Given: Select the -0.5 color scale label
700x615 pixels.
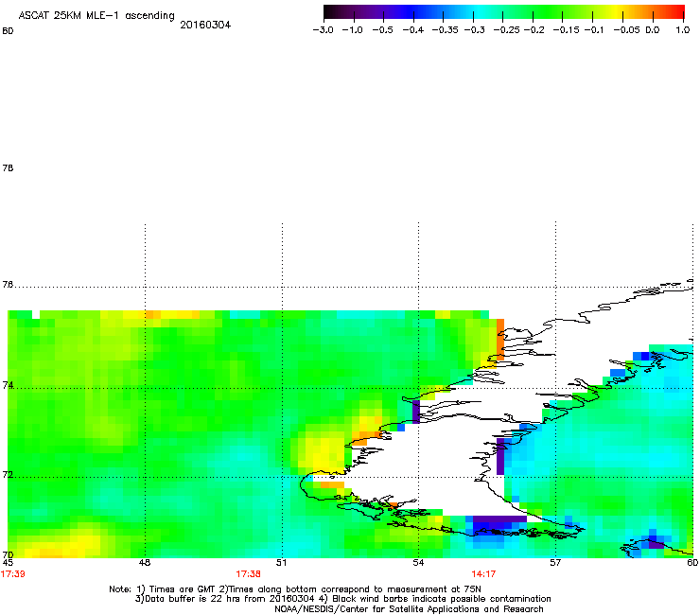Looking at the screenshot, I should pyautogui.click(x=382, y=30).
